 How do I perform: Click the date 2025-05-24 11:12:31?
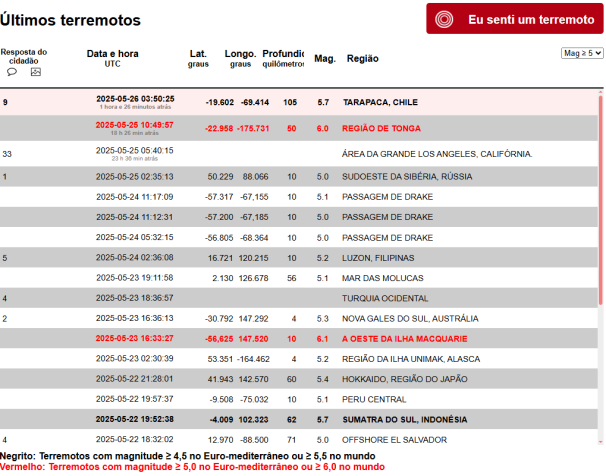(x=134, y=217)
